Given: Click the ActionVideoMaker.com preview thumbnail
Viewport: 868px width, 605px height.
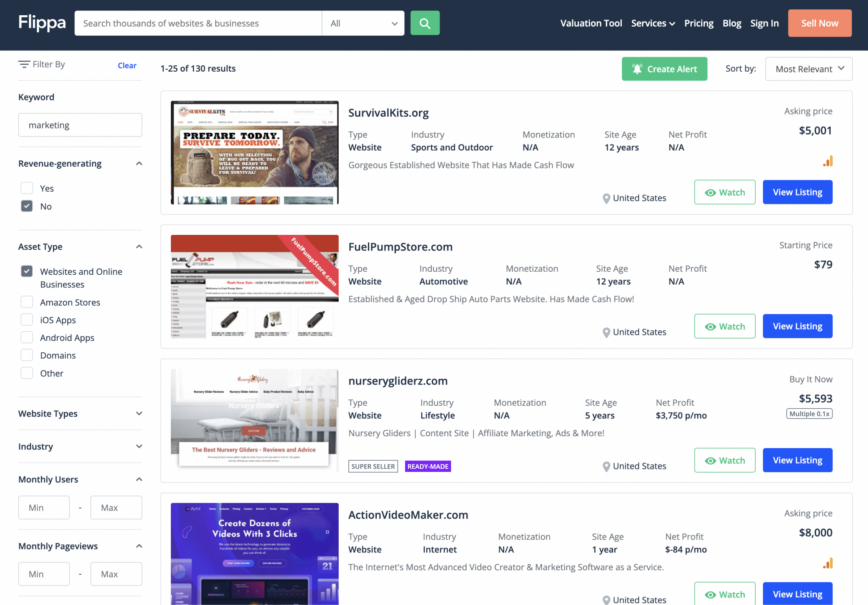Looking at the screenshot, I should click(254, 554).
